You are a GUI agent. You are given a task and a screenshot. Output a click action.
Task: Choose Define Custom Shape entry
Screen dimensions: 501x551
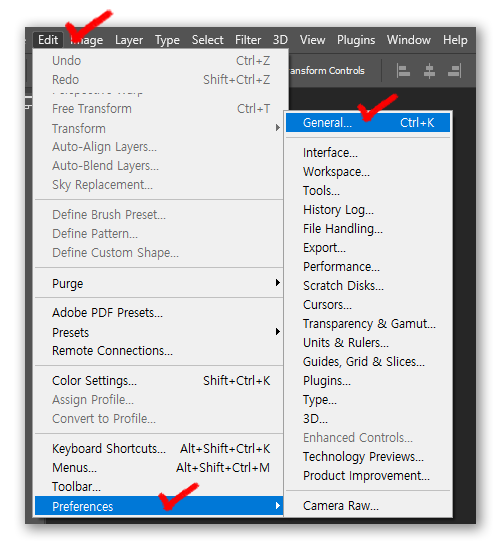(x=159, y=252)
